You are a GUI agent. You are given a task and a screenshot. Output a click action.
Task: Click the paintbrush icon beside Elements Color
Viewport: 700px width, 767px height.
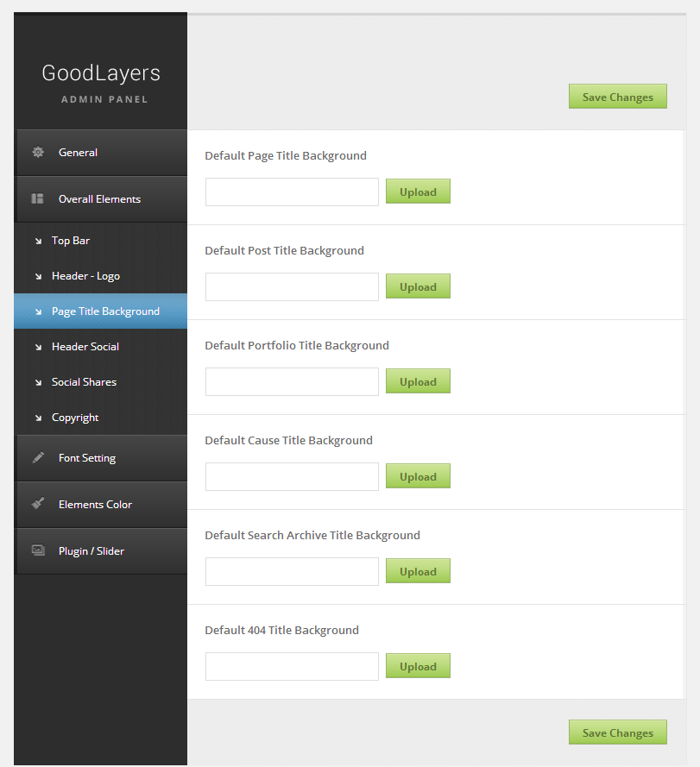click(x=38, y=504)
